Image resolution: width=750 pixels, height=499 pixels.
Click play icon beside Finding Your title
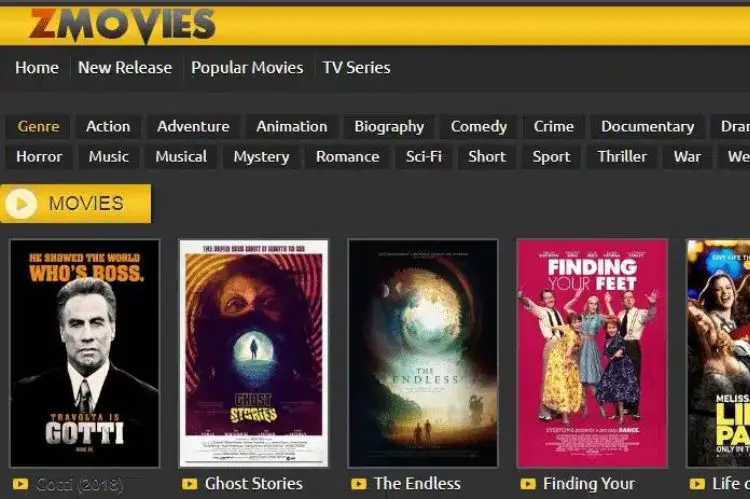pyautogui.click(x=528, y=484)
